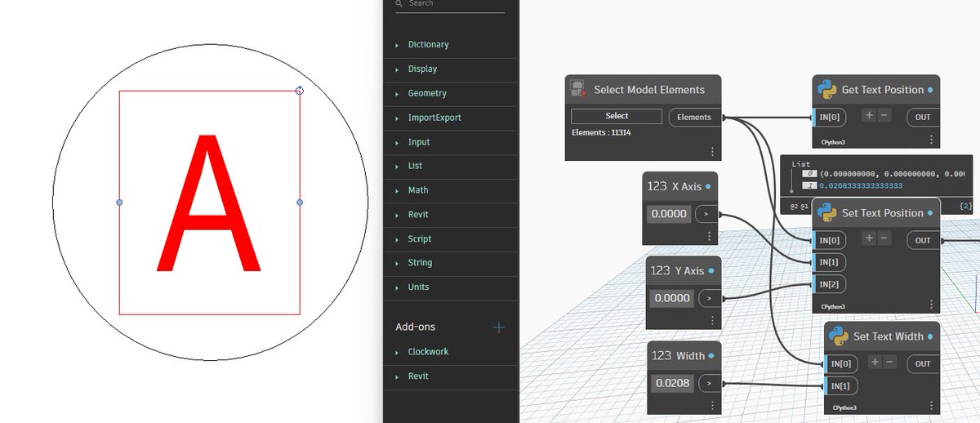
Task: Click the Width node output arrow port
Action: click(x=710, y=383)
